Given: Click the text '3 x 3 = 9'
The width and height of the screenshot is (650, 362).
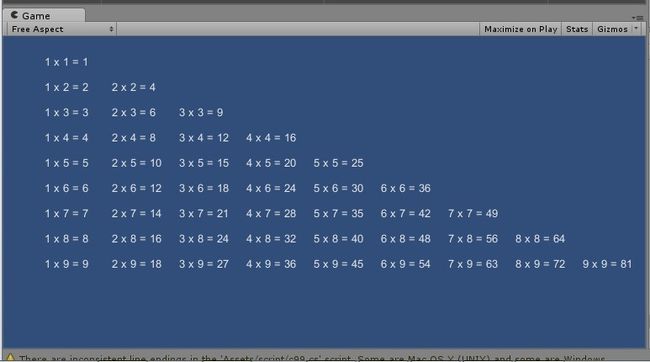Looking at the screenshot, I should pyautogui.click(x=201, y=112).
